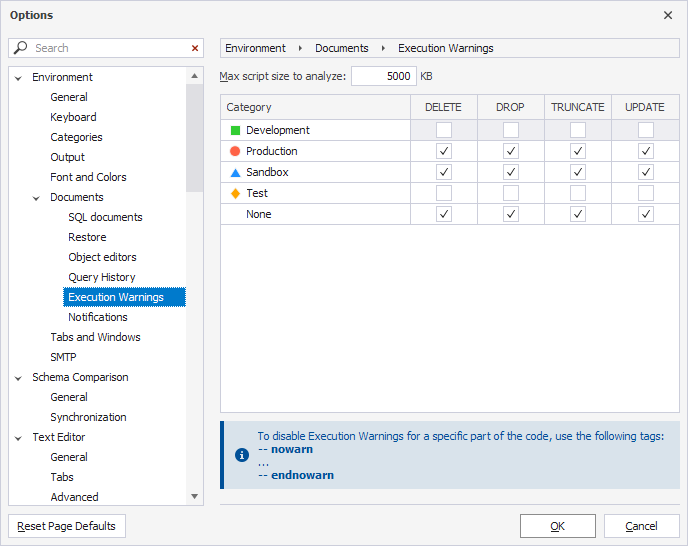Enable TRUNCATE warning for Test
This screenshot has width=688, height=546.
pyautogui.click(x=578, y=193)
